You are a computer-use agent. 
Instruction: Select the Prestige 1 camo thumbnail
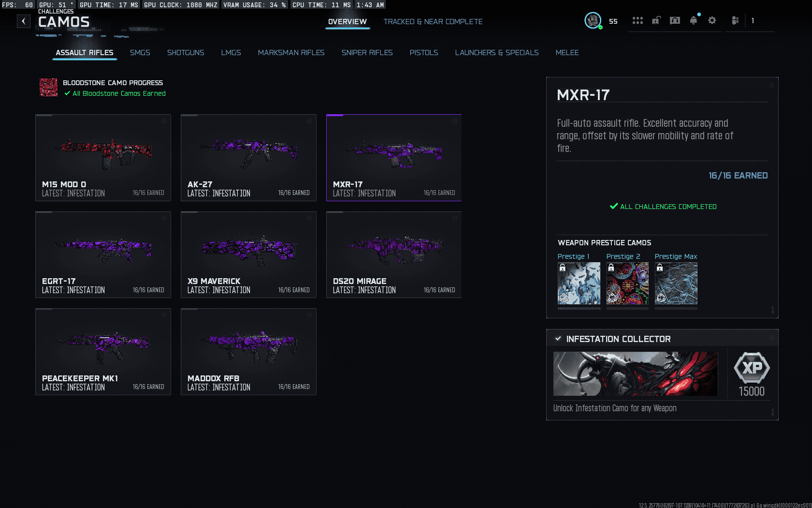[579, 284]
